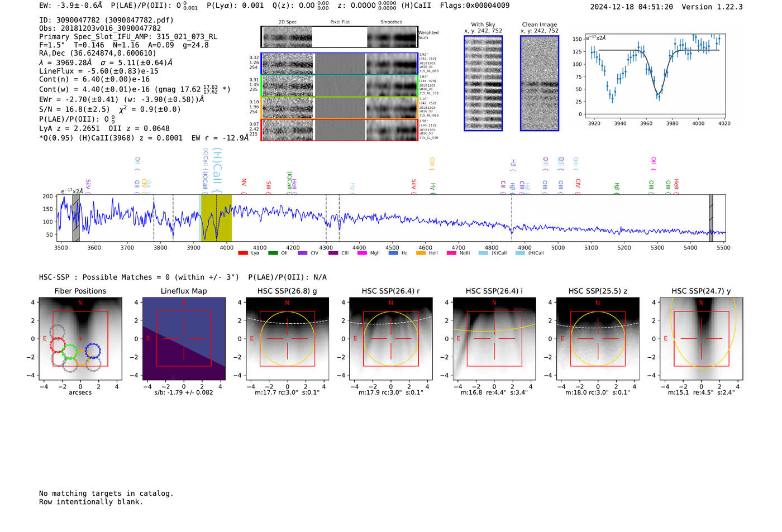This screenshot has width=782, height=532.
Task: Click the HSC-SSP Possible Matches = 0 heading
Action: (139, 277)
